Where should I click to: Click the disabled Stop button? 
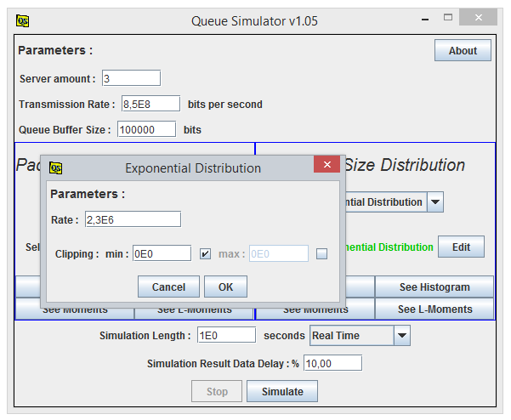point(217,391)
